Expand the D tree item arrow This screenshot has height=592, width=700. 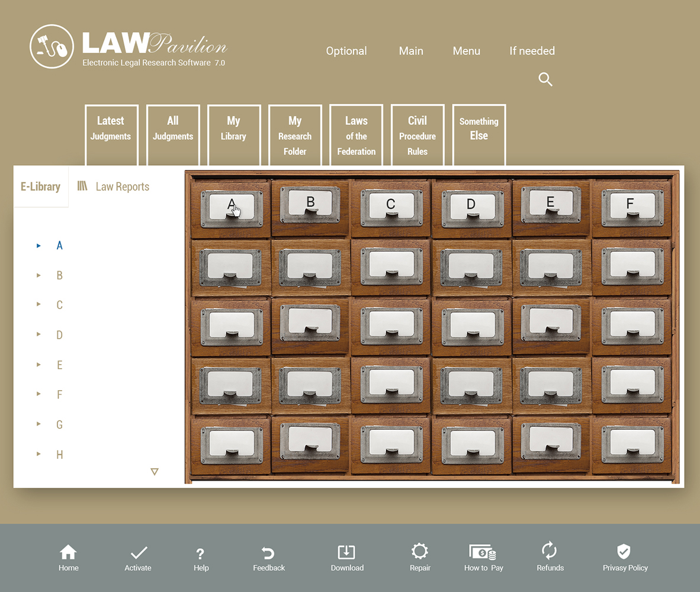38,334
